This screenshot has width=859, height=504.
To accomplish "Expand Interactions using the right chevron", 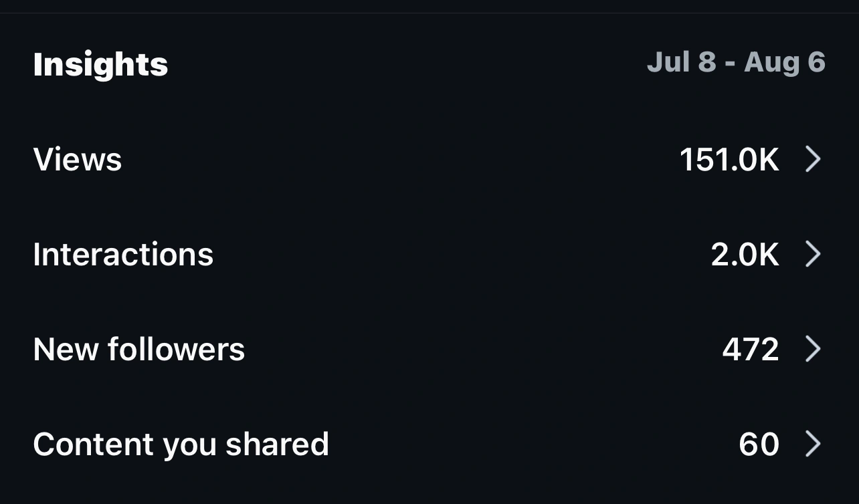I will (x=813, y=255).
